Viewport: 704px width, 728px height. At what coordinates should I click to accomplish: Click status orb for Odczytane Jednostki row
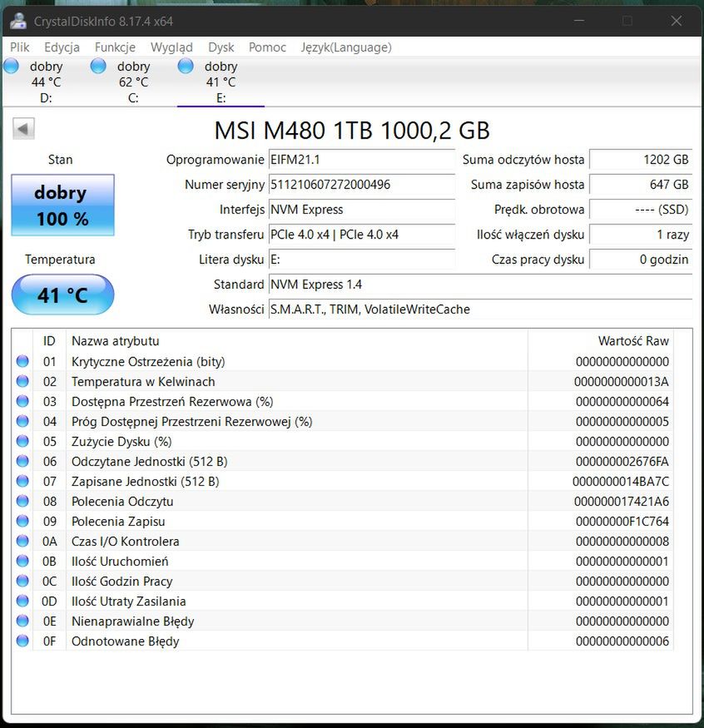click(x=22, y=461)
